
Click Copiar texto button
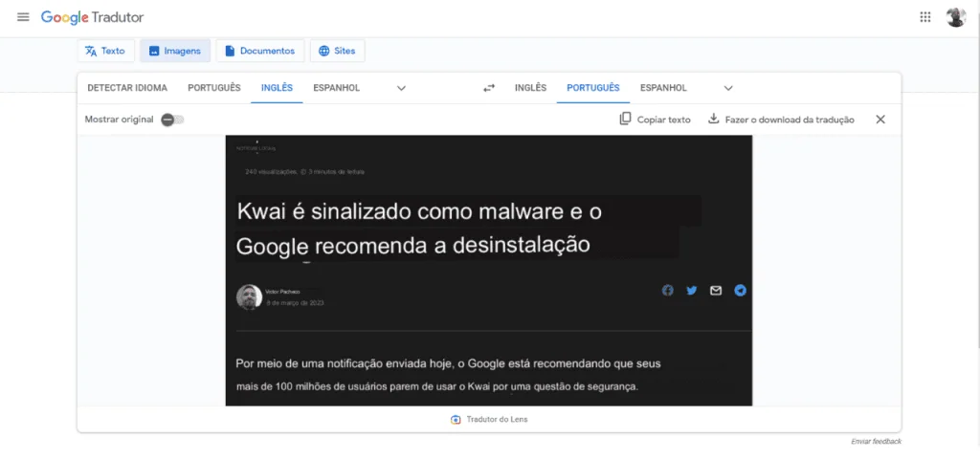click(x=655, y=120)
